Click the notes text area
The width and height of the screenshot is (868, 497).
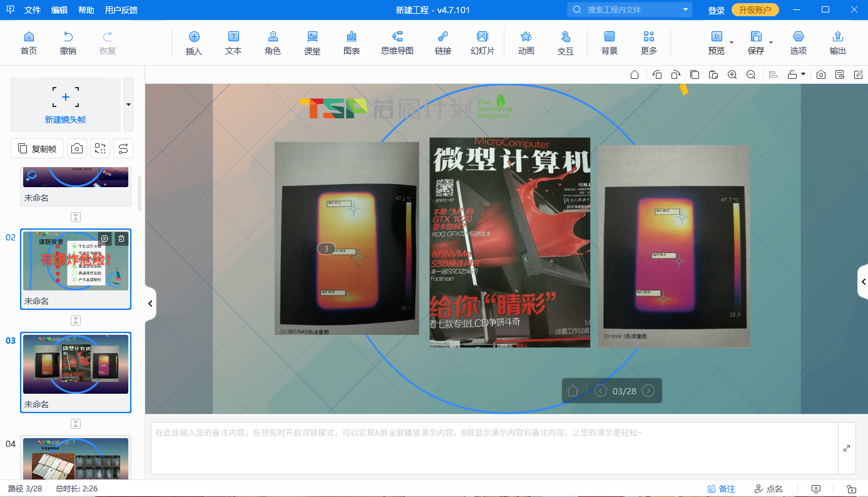(494, 448)
